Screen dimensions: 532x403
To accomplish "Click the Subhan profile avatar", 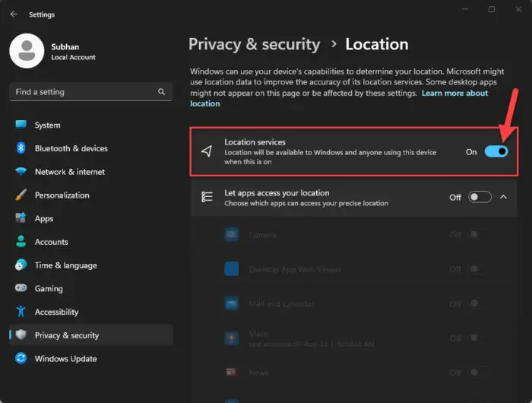I will click(27, 51).
